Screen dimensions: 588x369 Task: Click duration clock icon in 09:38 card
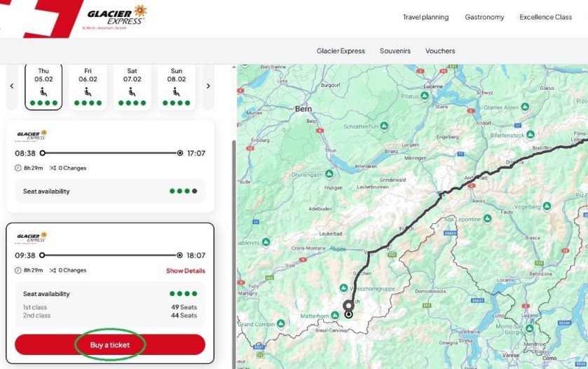18,270
